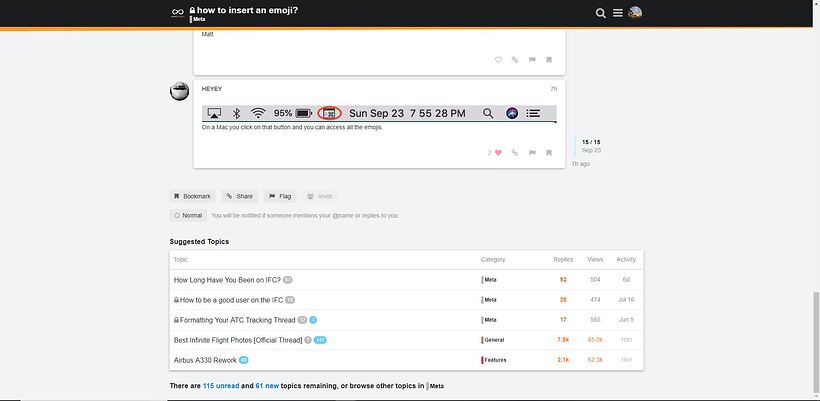Unlike HEYEY's post via pink heart
820x401 pixels.
498,153
